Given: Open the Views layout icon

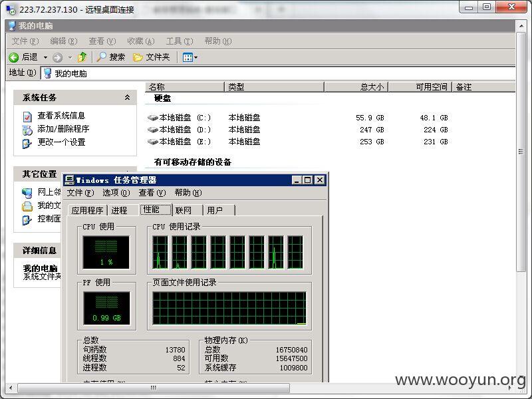Looking at the screenshot, I should [188, 57].
